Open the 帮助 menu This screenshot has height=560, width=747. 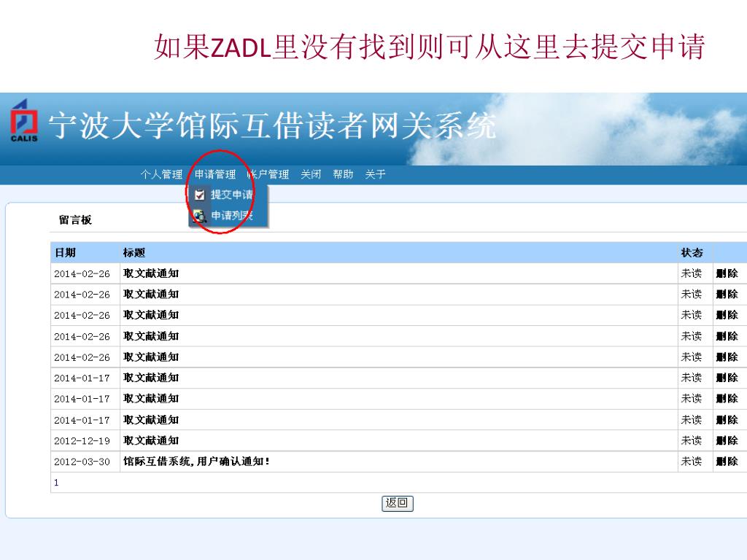pos(343,174)
